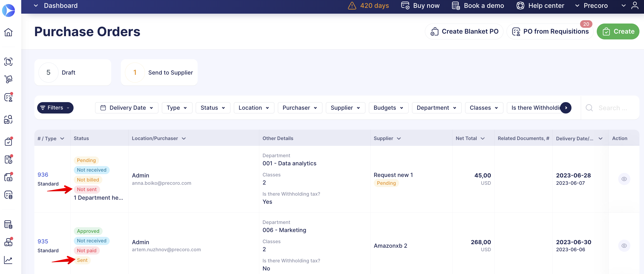The height and width of the screenshot is (274, 644).
Task: Select the supplier sourcing truck-search icon
Action: coord(8,120)
